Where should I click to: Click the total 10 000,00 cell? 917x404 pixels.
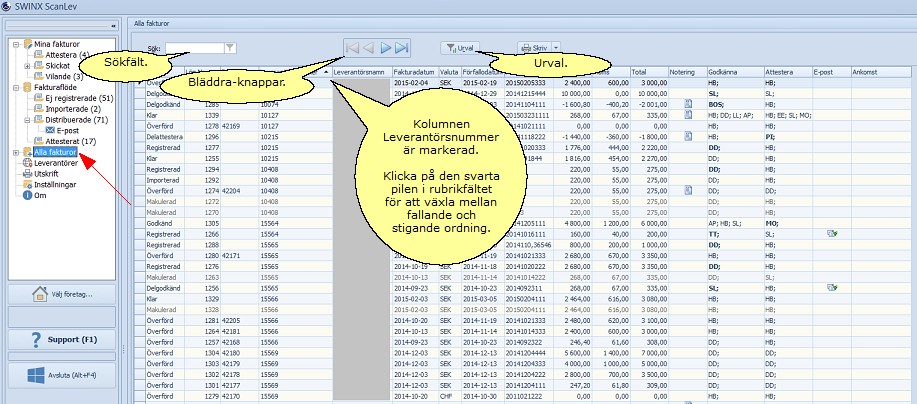649,94
